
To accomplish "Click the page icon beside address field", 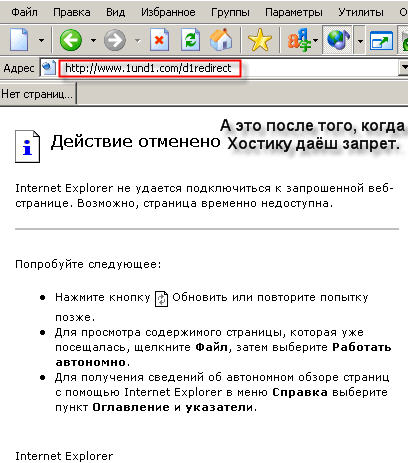I will pos(49,68).
